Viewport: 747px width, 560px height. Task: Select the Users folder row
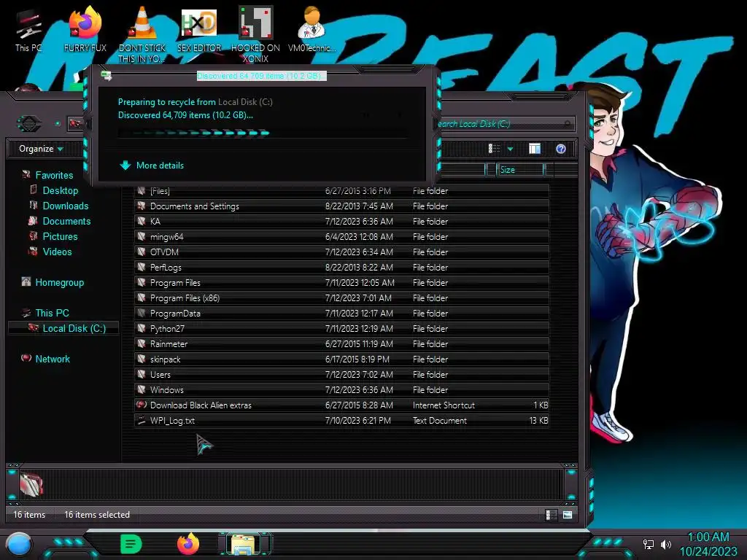coord(341,374)
